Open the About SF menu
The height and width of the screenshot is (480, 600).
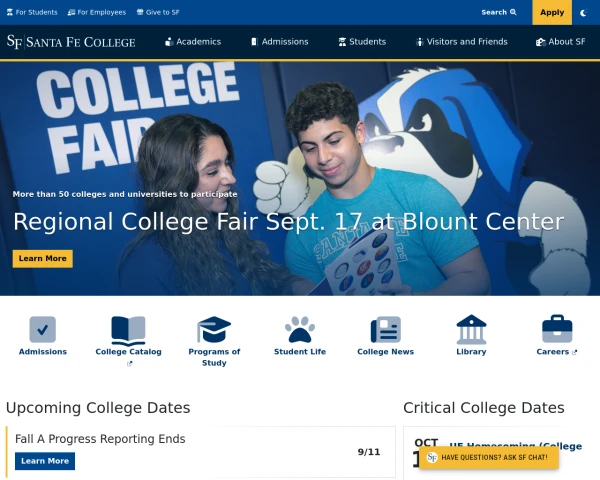pos(561,42)
